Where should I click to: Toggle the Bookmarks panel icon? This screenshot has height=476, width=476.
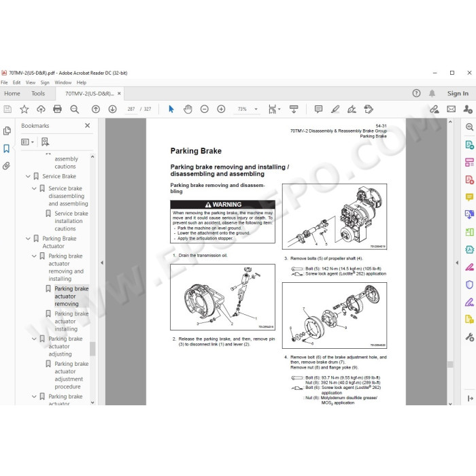point(6,148)
